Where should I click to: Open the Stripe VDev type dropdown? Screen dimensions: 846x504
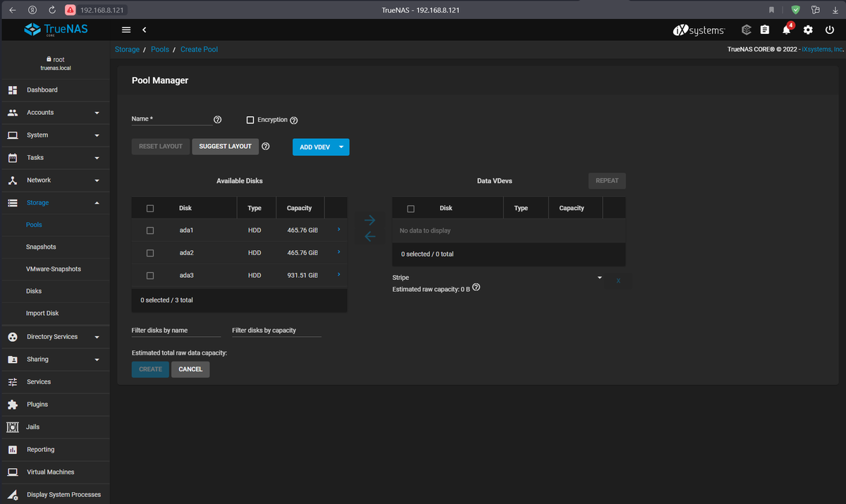(x=498, y=278)
